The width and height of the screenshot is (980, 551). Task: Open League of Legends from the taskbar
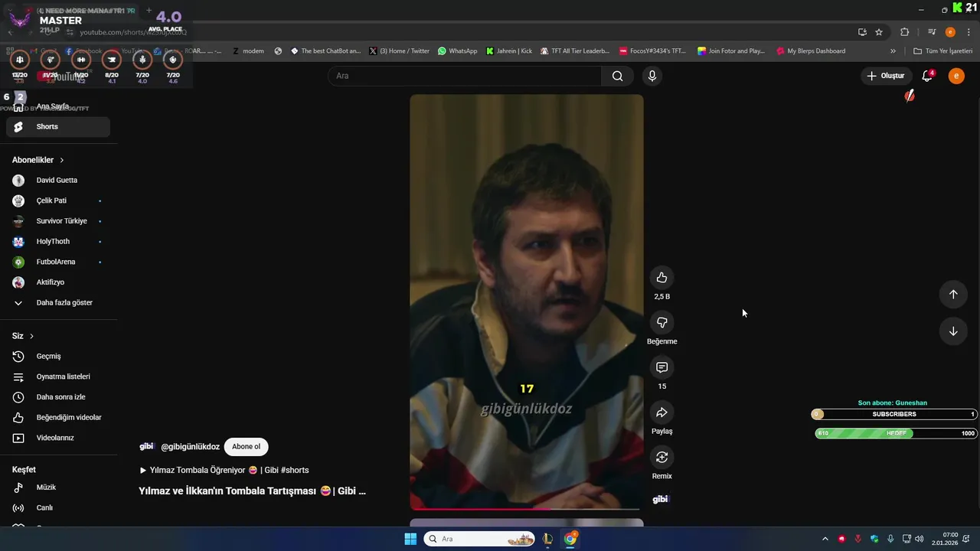click(x=547, y=539)
